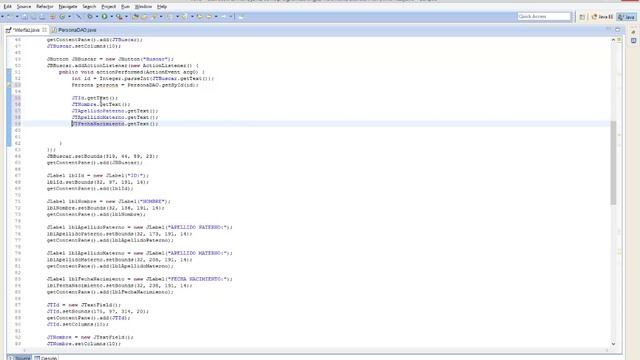Click the line with JTFechaNacimiento.getText()
The image size is (640, 360).
point(115,124)
